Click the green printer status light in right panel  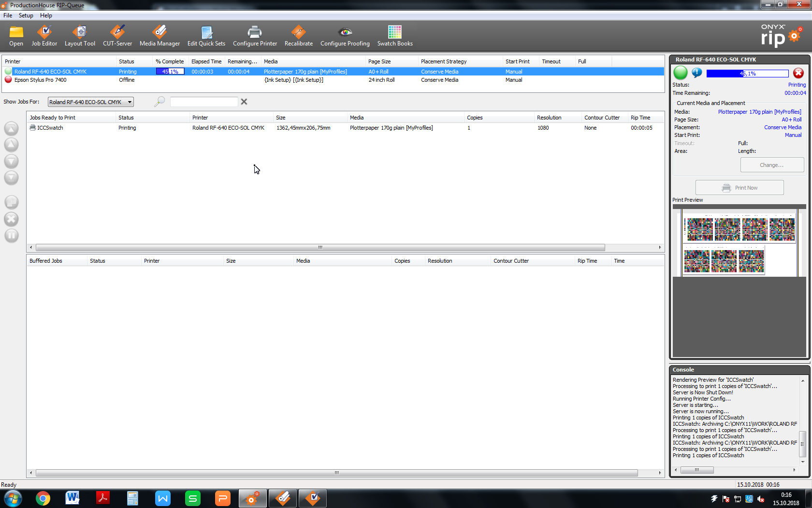tap(681, 73)
